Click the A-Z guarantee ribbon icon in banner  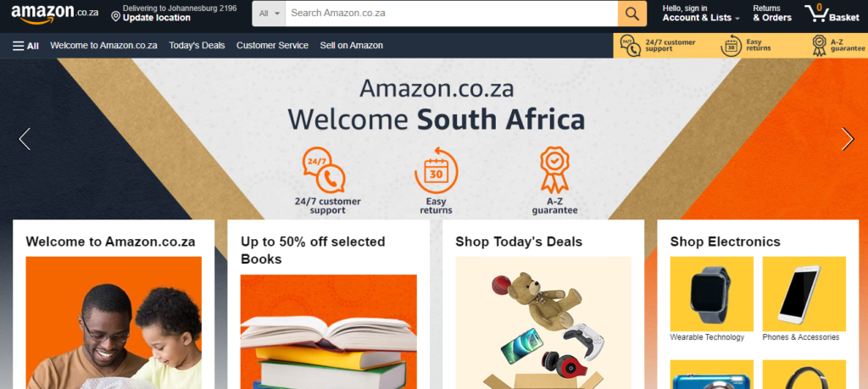pos(554,169)
